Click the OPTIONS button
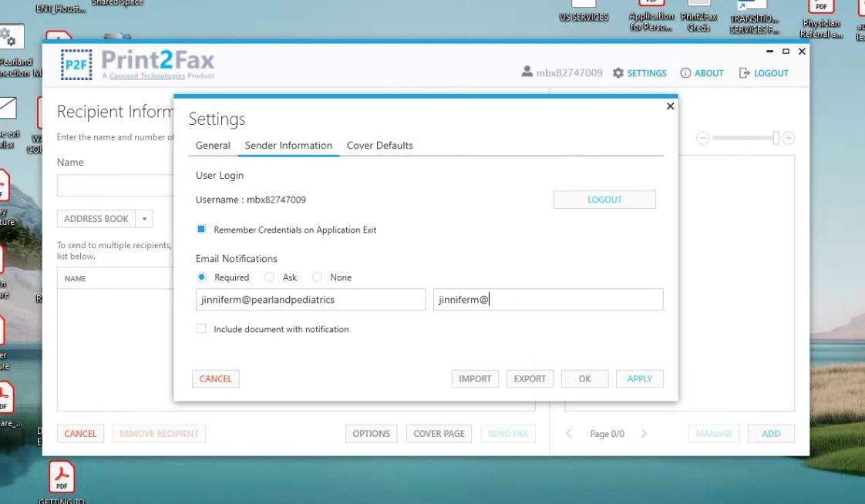The height and width of the screenshot is (504, 865). tap(372, 433)
